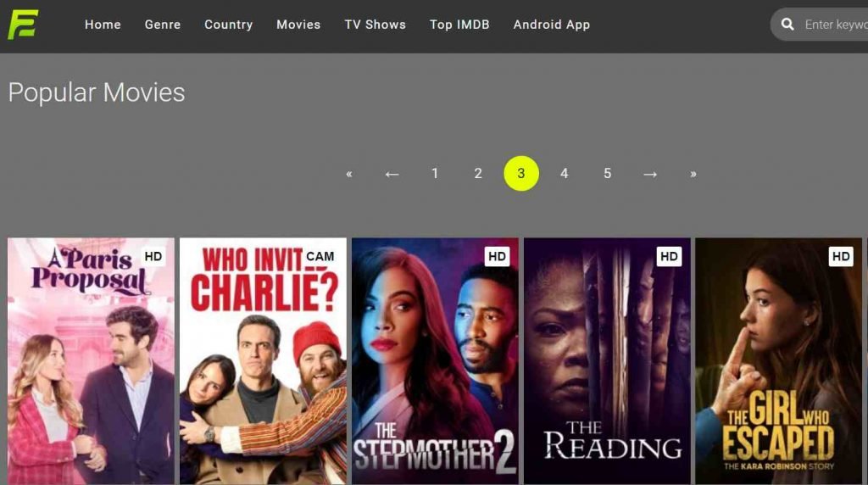Image resolution: width=868 pixels, height=485 pixels.
Task: Open the Genre menu
Action: (x=163, y=25)
